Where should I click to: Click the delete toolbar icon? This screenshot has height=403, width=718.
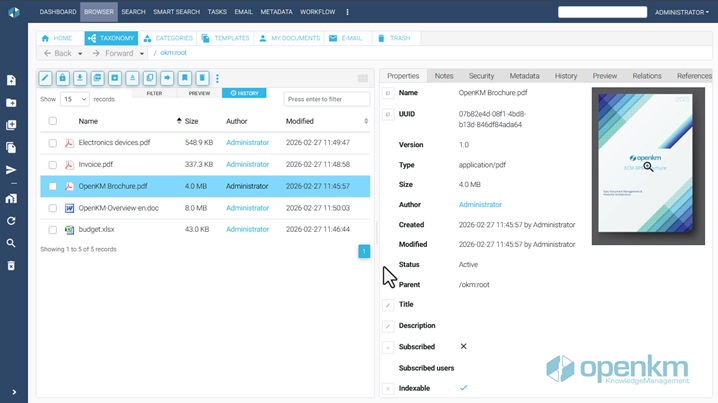(202, 78)
